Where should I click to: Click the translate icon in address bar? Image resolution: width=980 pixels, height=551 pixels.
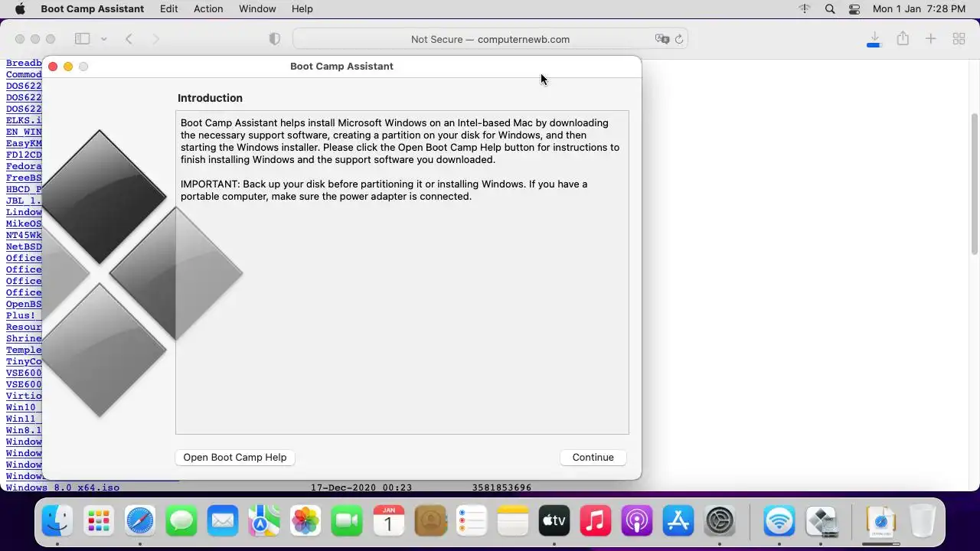[662, 39]
